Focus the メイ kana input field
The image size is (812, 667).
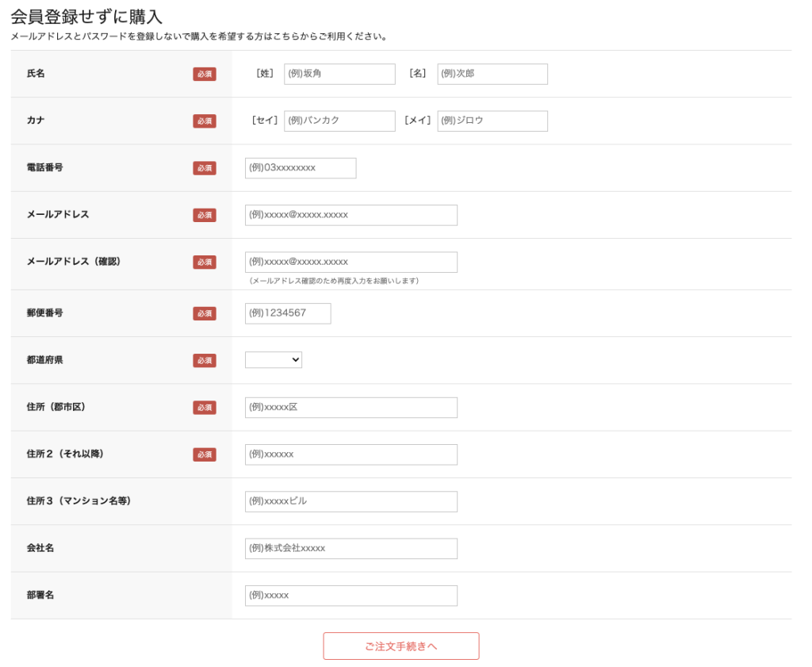click(492, 121)
